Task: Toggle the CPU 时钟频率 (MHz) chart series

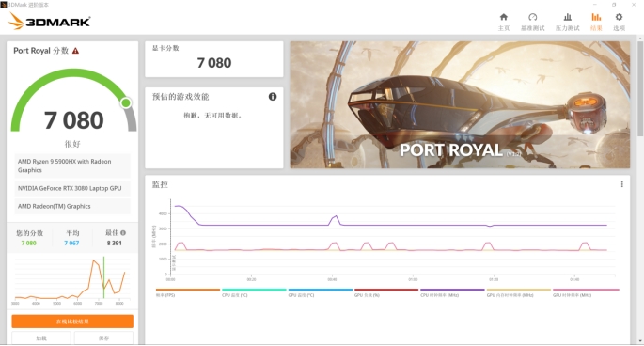Action: tap(452, 292)
